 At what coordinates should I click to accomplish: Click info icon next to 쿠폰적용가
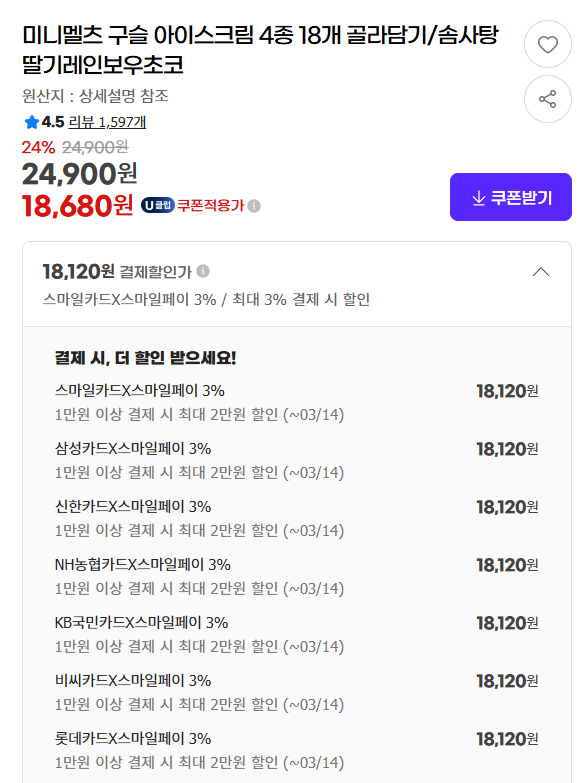pyautogui.click(x=254, y=206)
